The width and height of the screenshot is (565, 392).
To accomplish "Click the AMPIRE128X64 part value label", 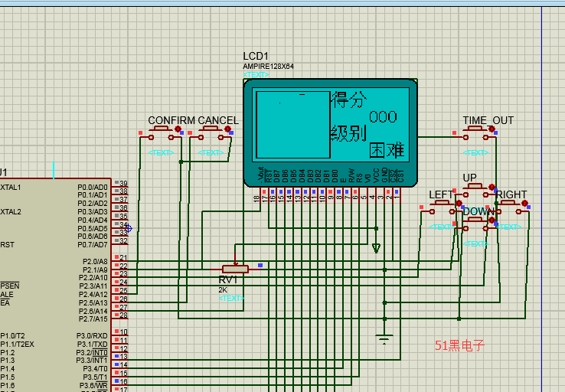I will pyautogui.click(x=269, y=67).
